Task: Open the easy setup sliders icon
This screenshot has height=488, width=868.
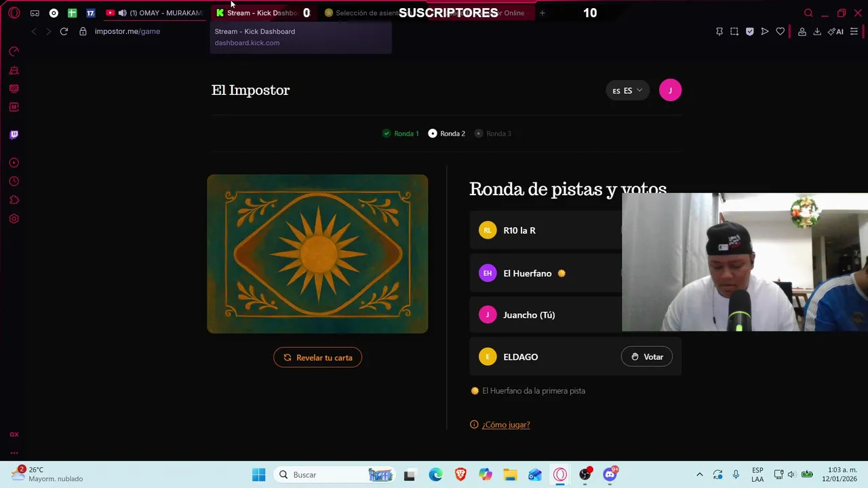Action: (854, 31)
